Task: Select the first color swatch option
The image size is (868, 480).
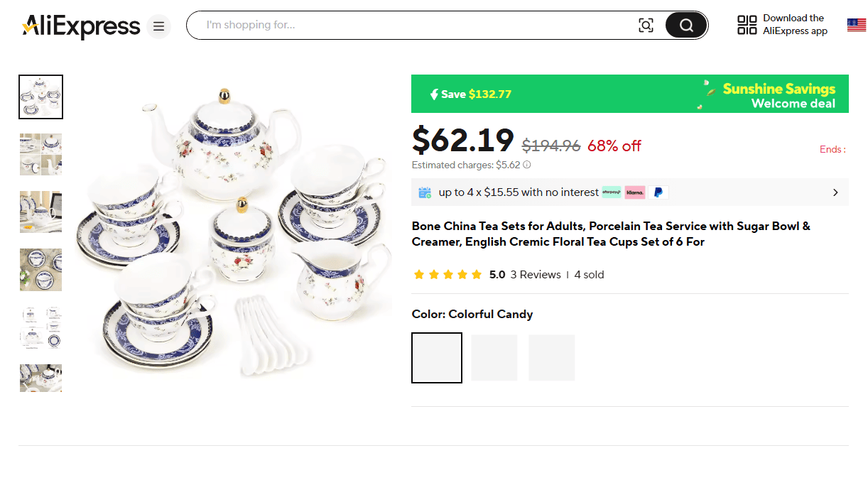Action: pos(437,358)
